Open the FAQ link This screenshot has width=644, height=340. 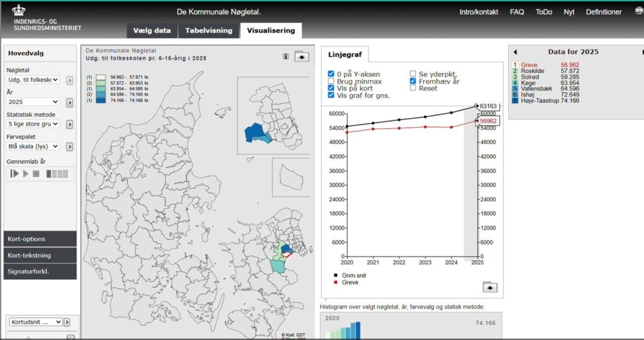(517, 12)
